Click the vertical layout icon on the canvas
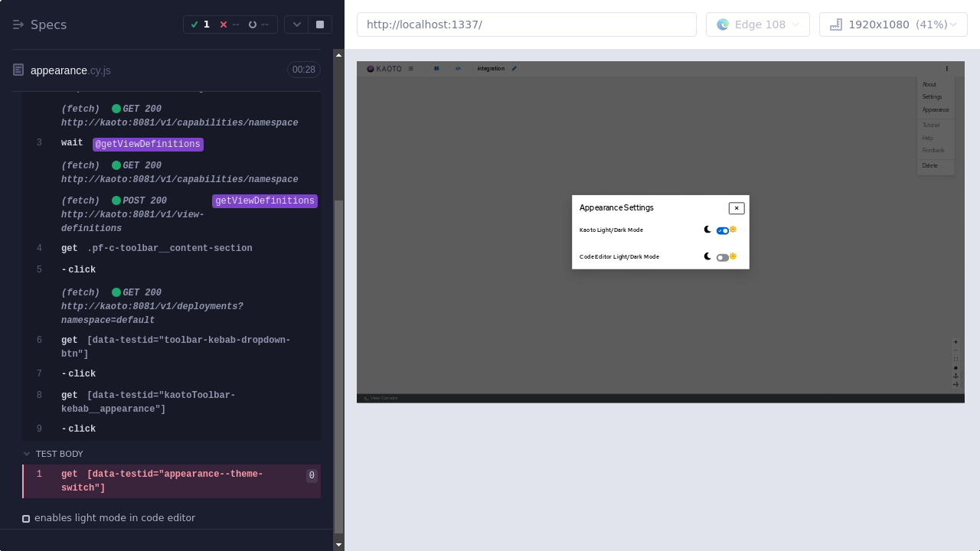This screenshot has width=980, height=551. 955,376
